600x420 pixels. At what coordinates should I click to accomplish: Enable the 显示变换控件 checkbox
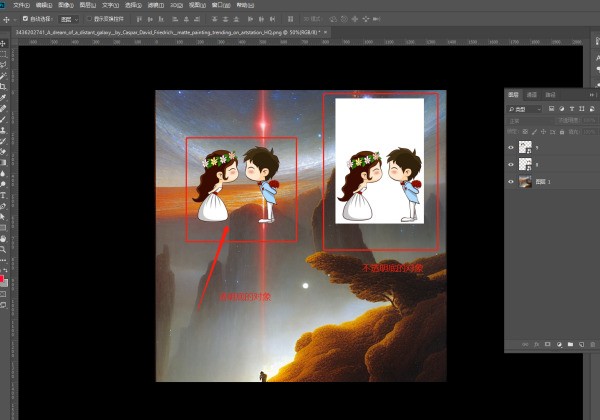pos(87,18)
